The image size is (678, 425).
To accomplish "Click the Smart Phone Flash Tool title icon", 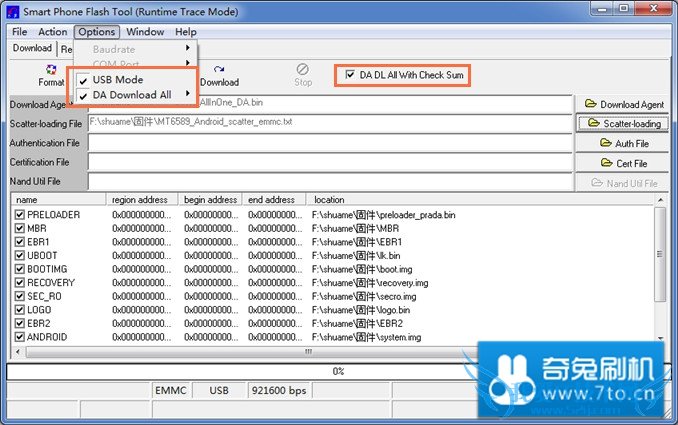I will [13, 12].
